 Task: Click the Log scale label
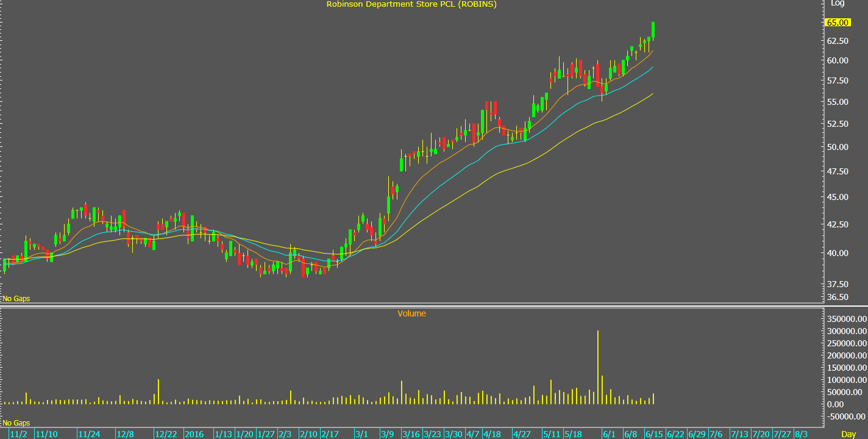coord(838,4)
